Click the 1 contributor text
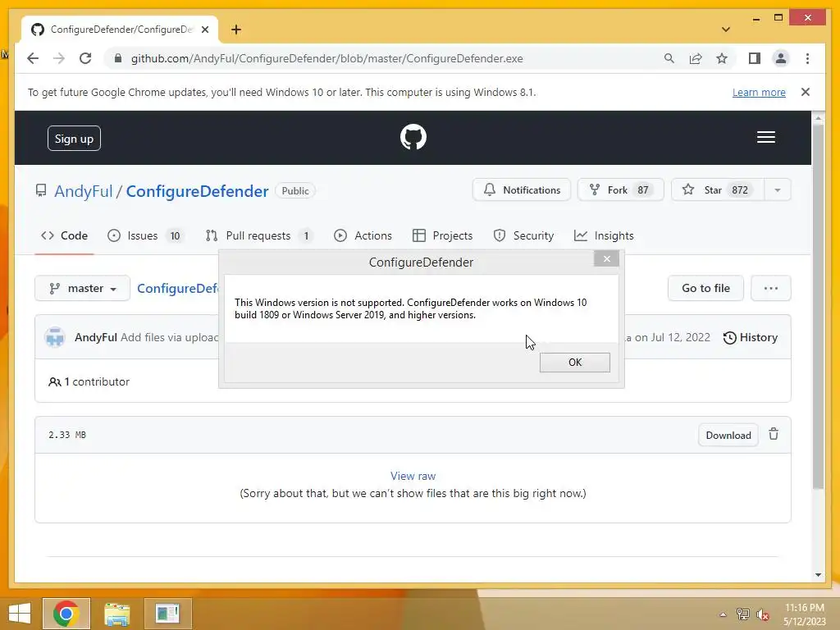The image size is (840, 630). [89, 382]
